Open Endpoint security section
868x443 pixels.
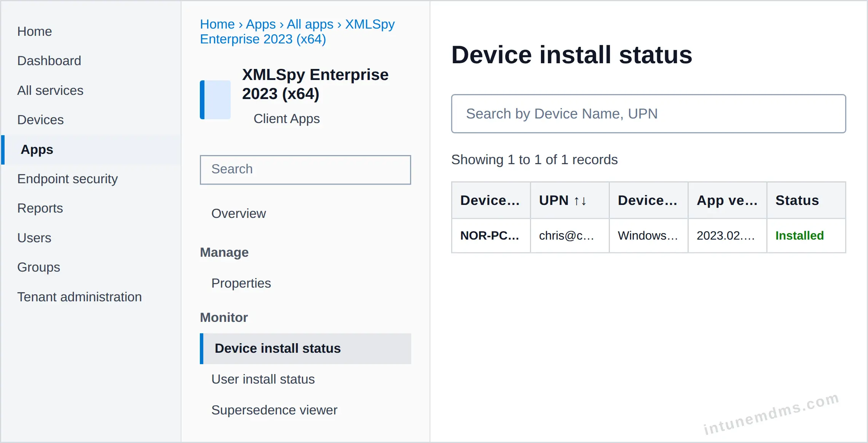pos(67,179)
